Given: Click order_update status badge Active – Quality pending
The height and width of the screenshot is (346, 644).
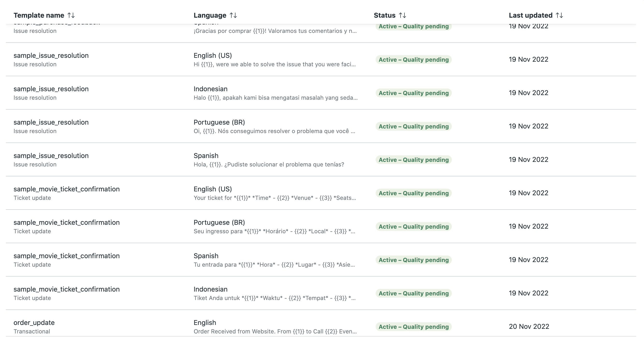Looking at the screenshot, I should click(x=414, y=327).
